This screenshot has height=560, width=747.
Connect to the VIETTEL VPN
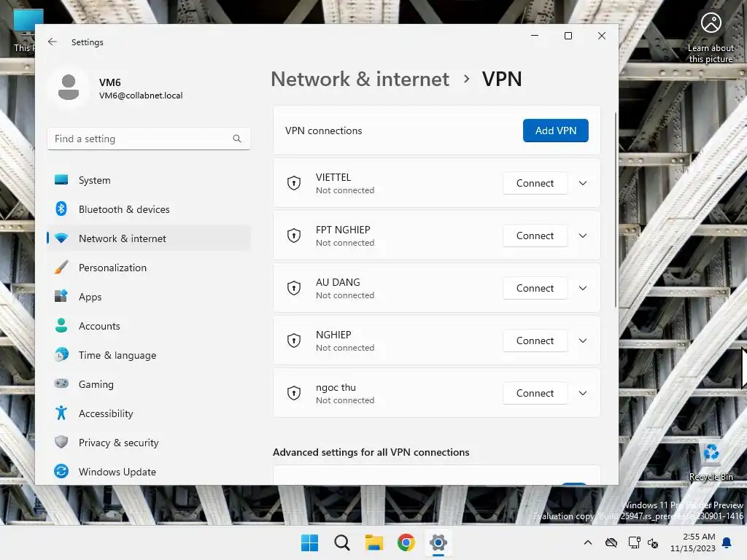tap(535, 183)
